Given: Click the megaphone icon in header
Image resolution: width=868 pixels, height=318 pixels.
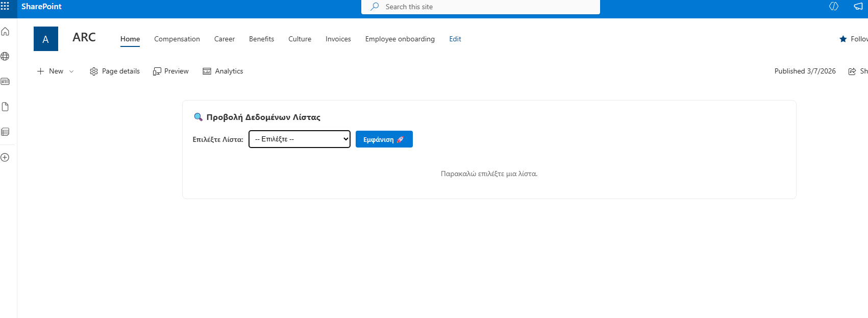Looking at the screenshot, I should [x=858, y=7].
